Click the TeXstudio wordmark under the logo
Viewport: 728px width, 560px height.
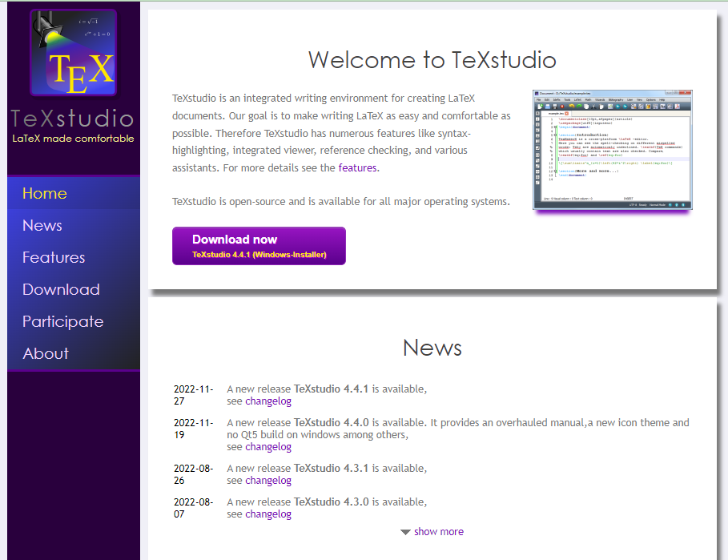73,118
